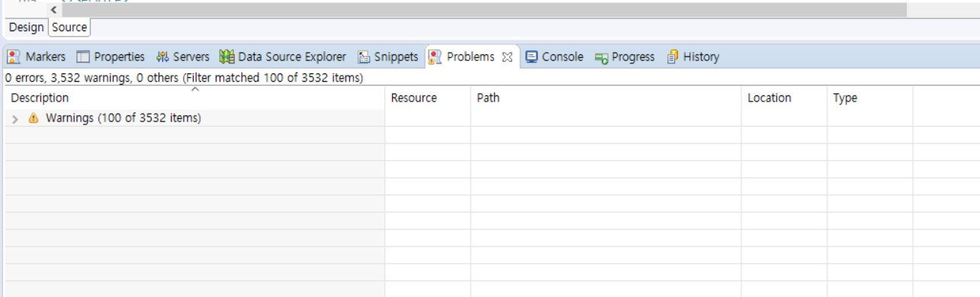Click the Data Source Explorer icon

(x=227, y=56)
